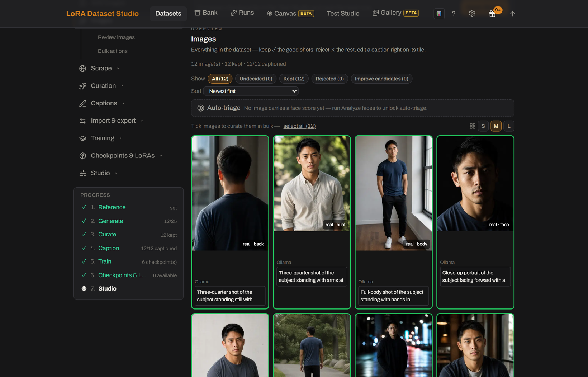Click the Scrape globe icon
Viewport: 588px width, 377px height.
83,69
